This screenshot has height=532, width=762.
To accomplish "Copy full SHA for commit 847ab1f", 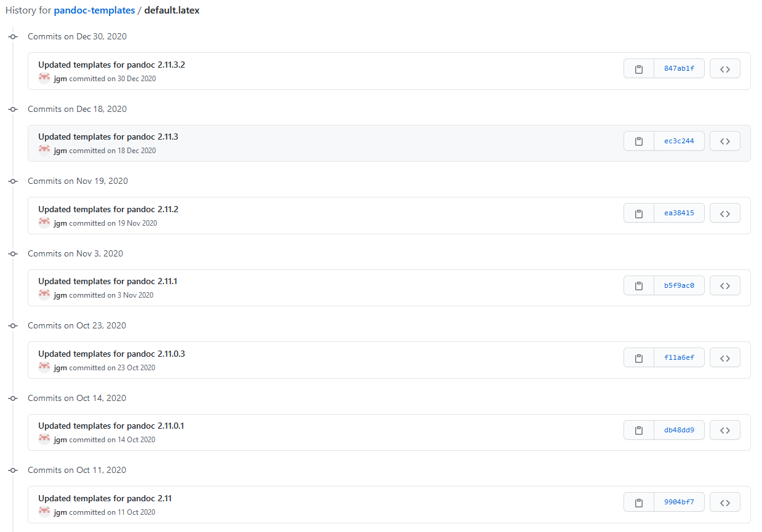I will (639, 69).
